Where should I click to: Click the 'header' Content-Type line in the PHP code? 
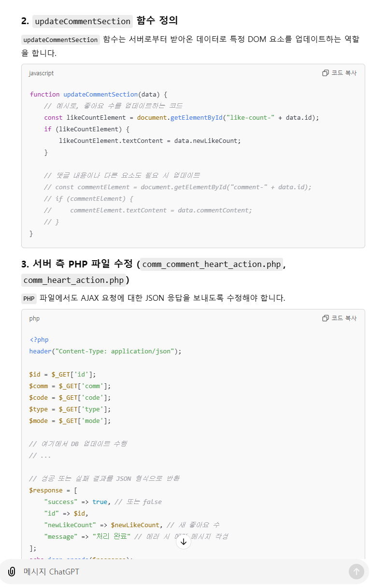point(105,351)
